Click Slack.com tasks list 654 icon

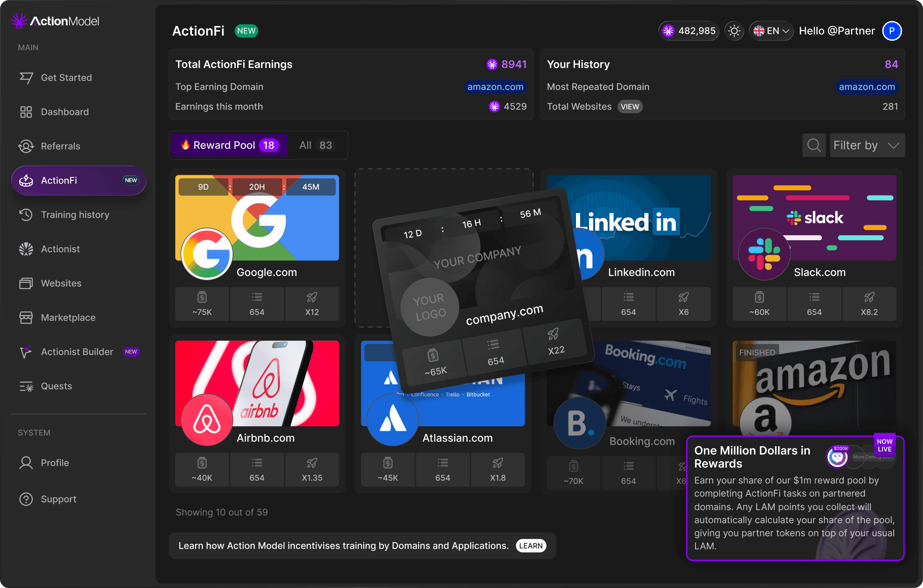tap(814, 297)
